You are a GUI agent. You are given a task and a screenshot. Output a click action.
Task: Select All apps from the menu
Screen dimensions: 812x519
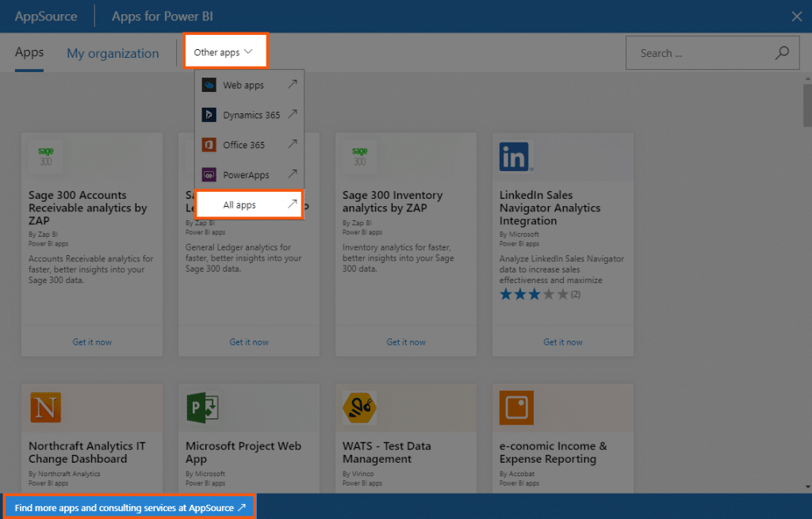click(249, 205)
